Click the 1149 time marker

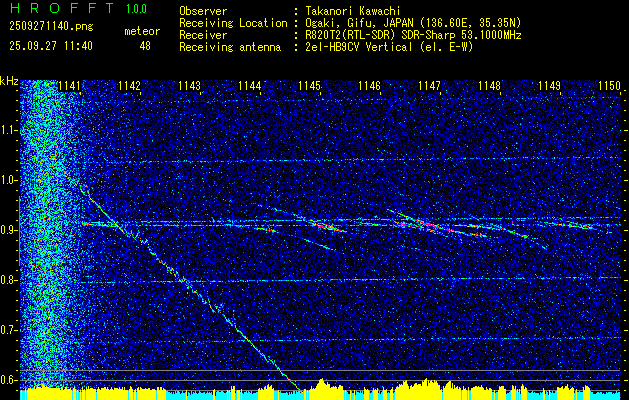(x=550, y=86)
